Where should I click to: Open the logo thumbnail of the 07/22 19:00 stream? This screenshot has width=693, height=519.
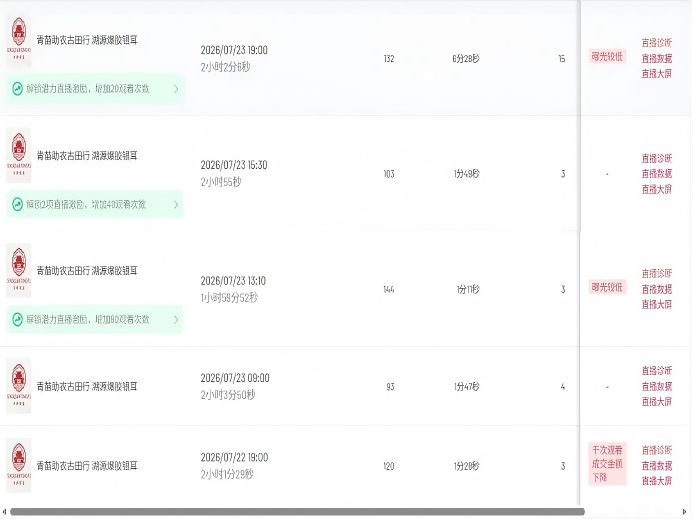tap(19, 465)
